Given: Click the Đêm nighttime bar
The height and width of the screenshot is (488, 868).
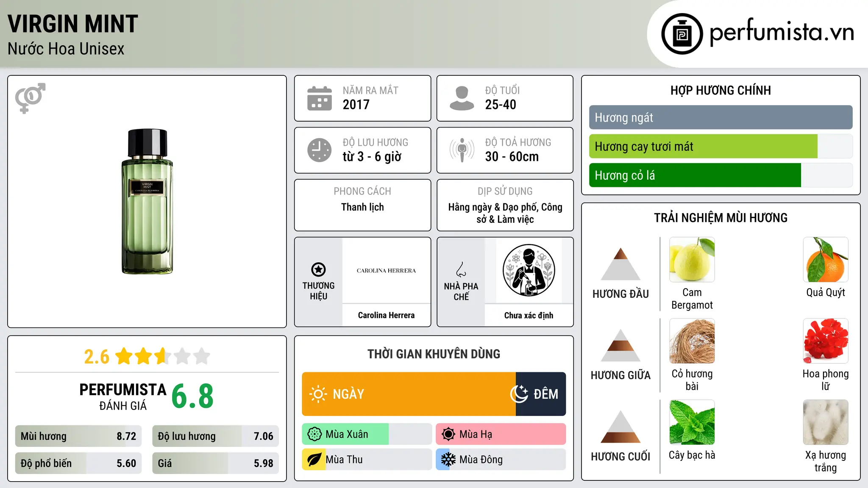Looking at the screenshot, I should tap(541, 394).
